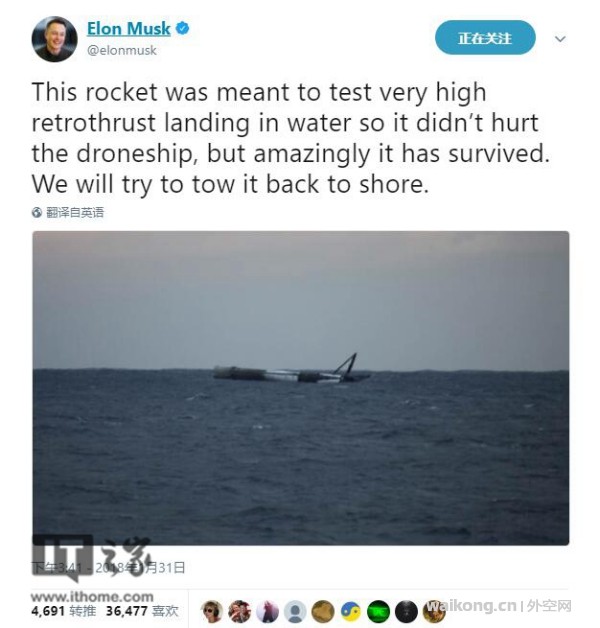The image size is (600, 628).
Task: View the 36,477 喜欢 likes list
Action: tap(142, 611)
